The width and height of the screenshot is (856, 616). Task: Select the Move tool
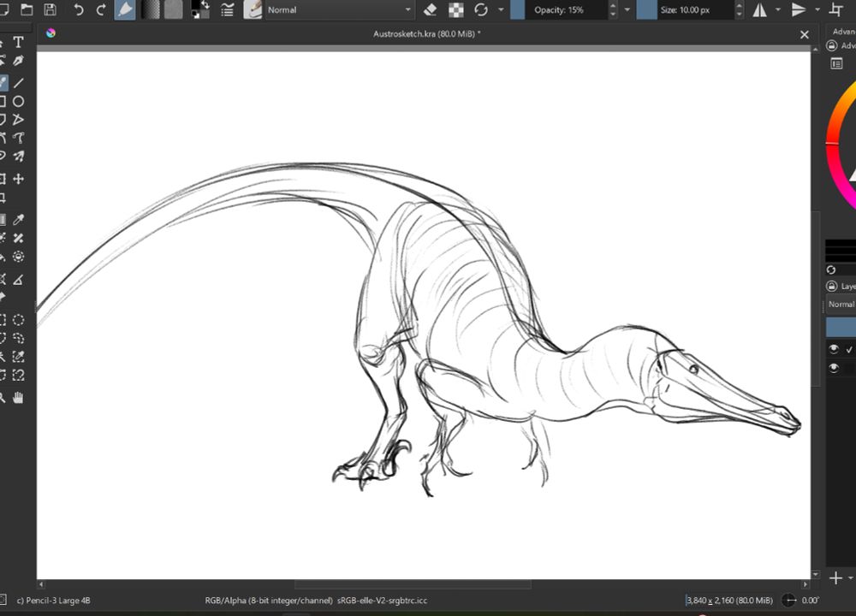pyautogui.click(x=19, y=179)
